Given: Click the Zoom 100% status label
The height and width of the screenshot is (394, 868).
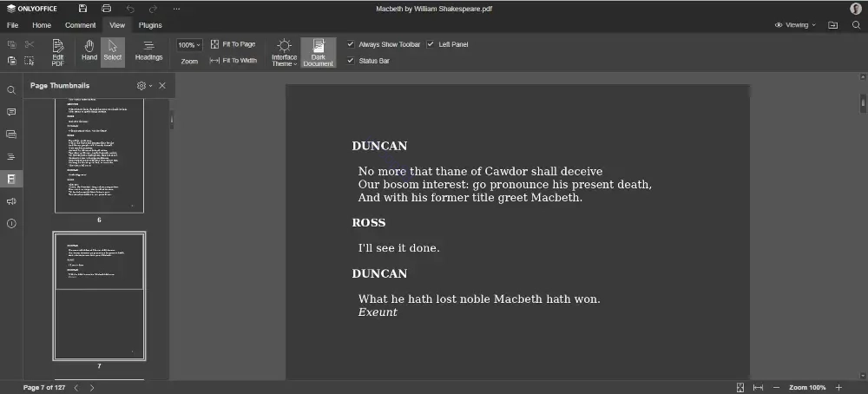Looking at the screenshot, I should pyautogui.click(x=807, y=388).
